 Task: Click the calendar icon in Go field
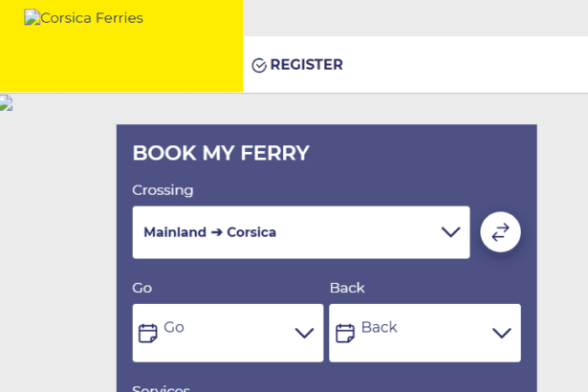(x=148, y=333)
